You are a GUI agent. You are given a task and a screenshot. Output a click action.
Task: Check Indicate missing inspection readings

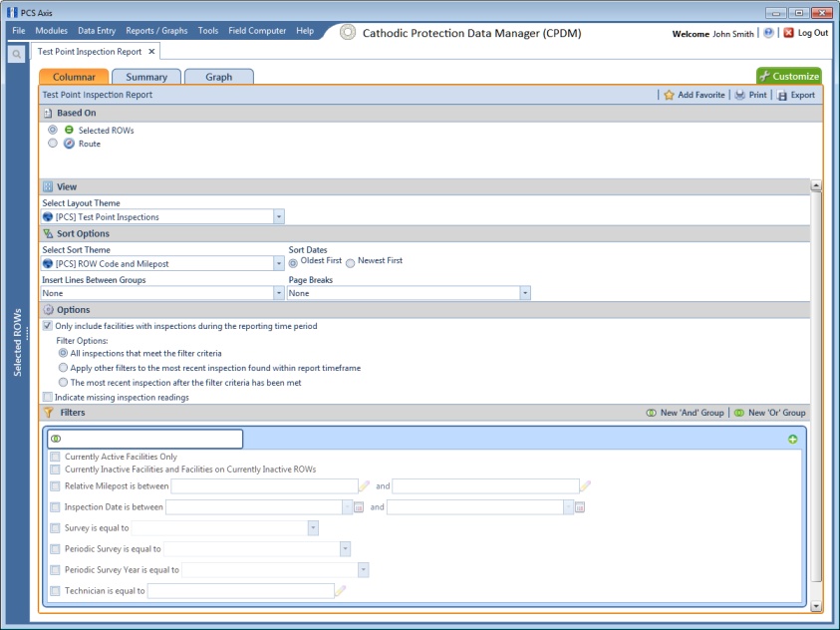point(48,397)
